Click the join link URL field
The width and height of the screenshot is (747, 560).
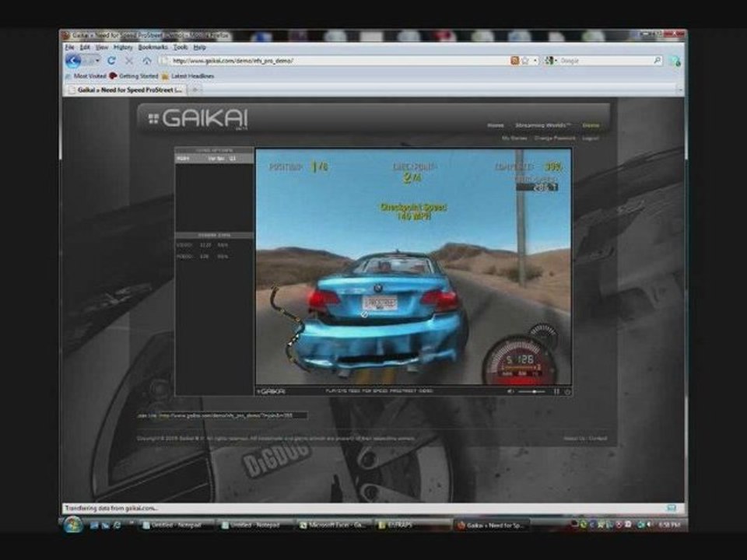pyautogui.click(x=233, y=415)
